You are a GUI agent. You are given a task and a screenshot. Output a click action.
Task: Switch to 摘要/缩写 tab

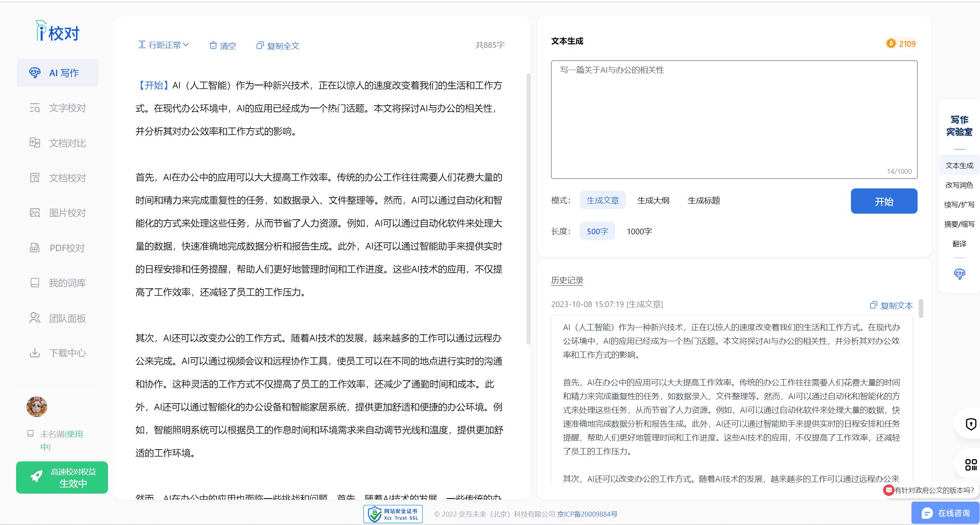tap(959, 224)
